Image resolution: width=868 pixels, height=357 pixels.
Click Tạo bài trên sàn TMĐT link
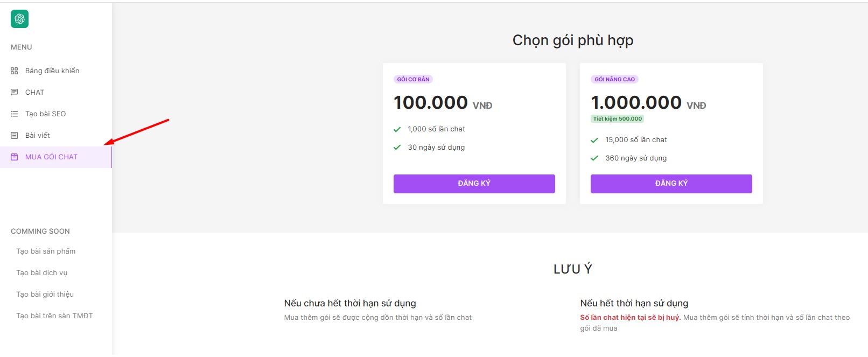click(54, 316)
